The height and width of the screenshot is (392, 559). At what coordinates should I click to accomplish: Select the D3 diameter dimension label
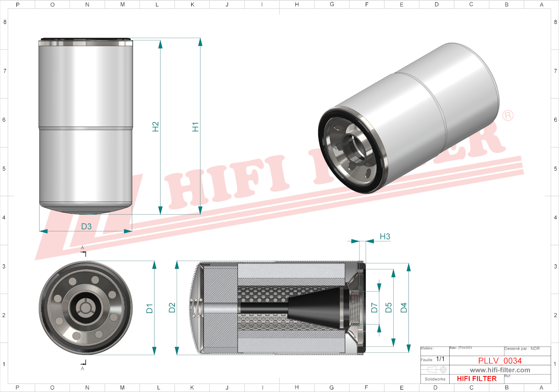[86, 227]
